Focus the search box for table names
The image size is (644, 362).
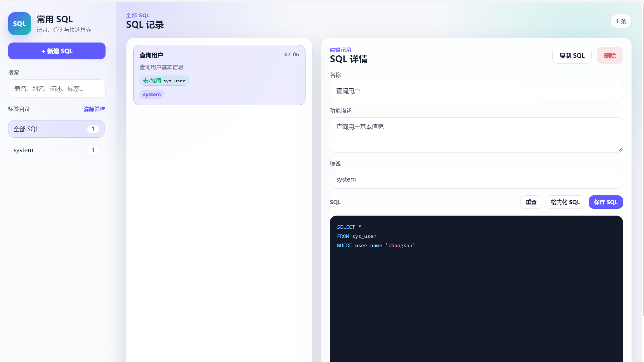[x=57, y=89]
